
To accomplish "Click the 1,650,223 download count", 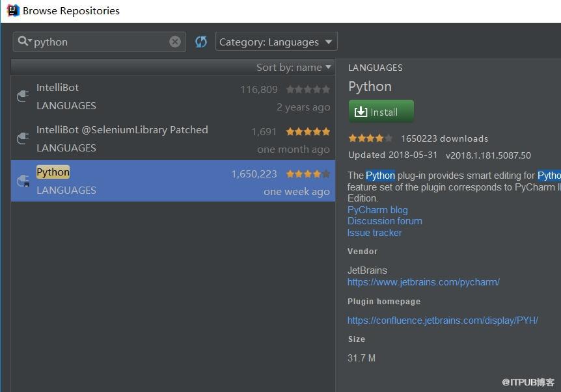I will click(254, 174).
